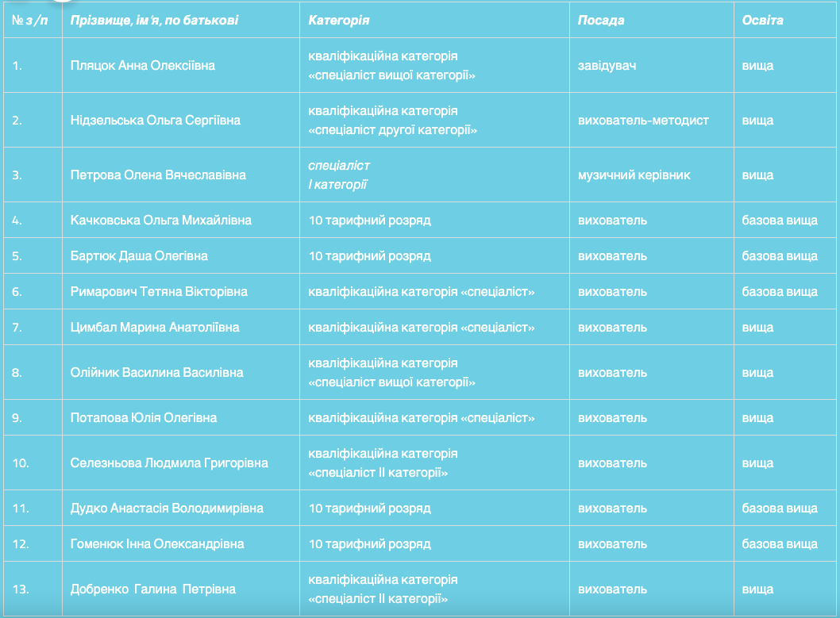Select the name Дудко Анастасія Володимирівна
Image resolution: width=840 pixels, height=618 pixels.
pyautogui.click(x=168, y=509)
